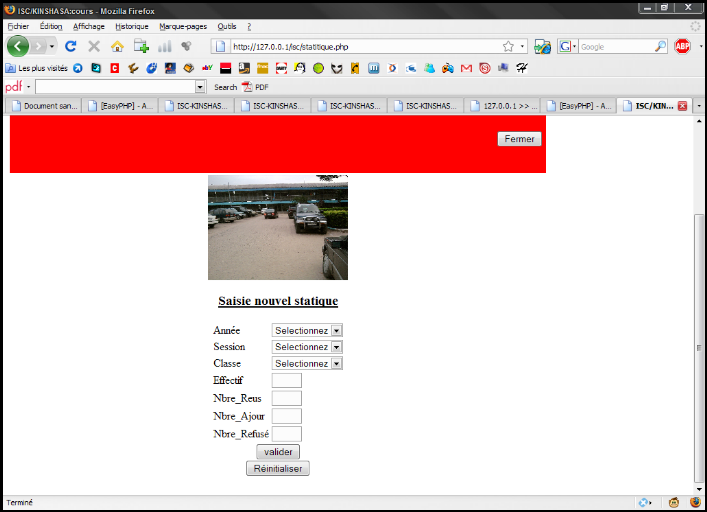The width and height of the screenshot is (707, 512).
Task: Open the Historique menu
Action: click(x=131, y=26)
